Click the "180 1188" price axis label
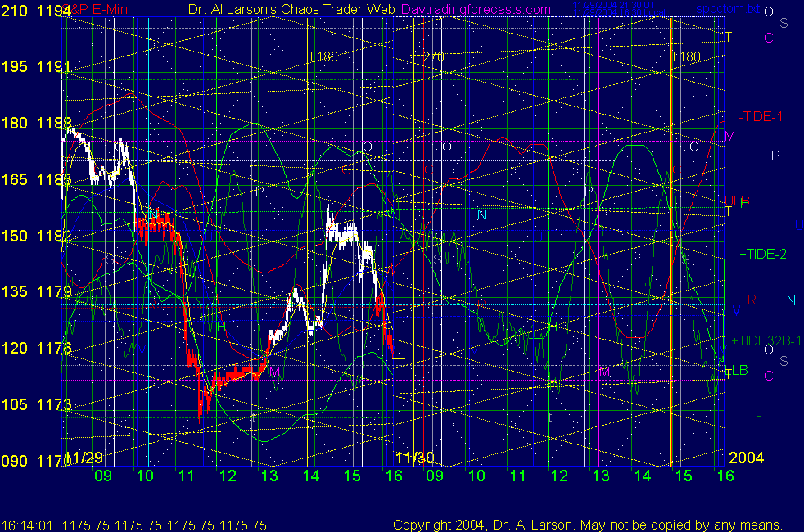 click(x=36, y=123)
